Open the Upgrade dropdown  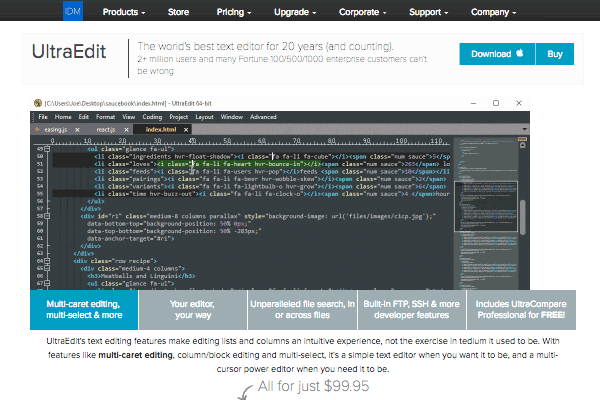tap(295, 12)
